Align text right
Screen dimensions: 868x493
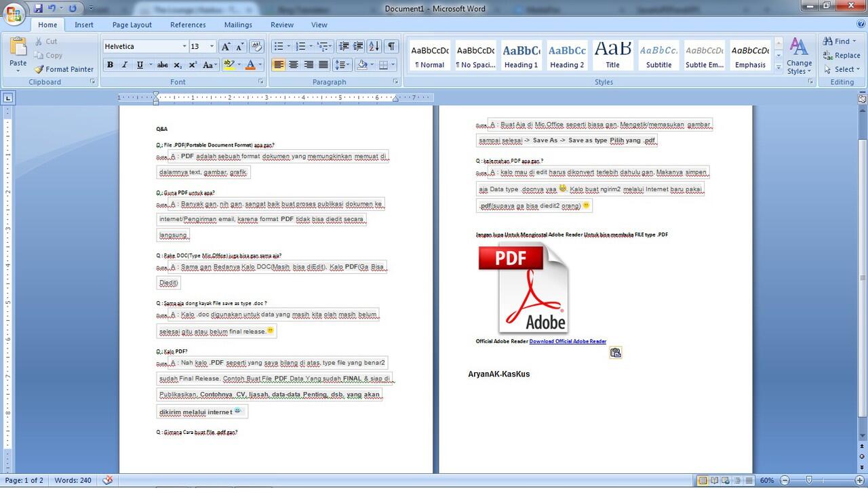click(x=309, y=65)
